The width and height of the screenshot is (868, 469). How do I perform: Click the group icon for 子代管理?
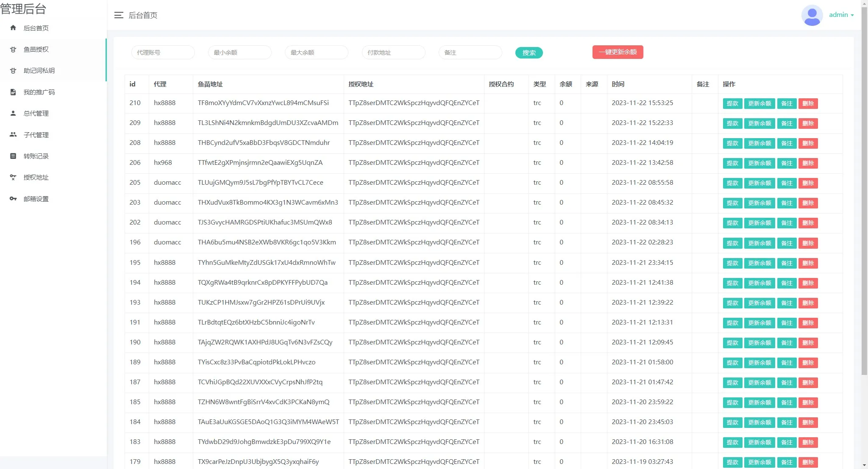[x=13, y=135]
